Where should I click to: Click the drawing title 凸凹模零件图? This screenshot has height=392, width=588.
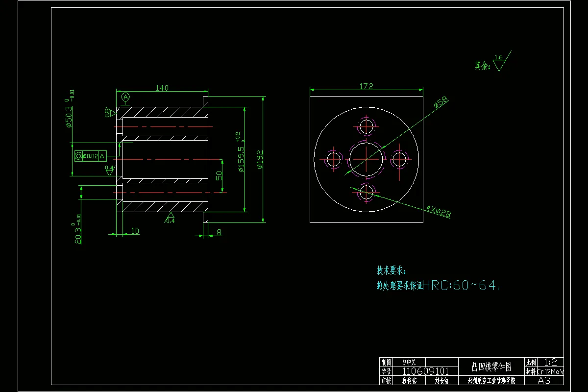[491, 367]
